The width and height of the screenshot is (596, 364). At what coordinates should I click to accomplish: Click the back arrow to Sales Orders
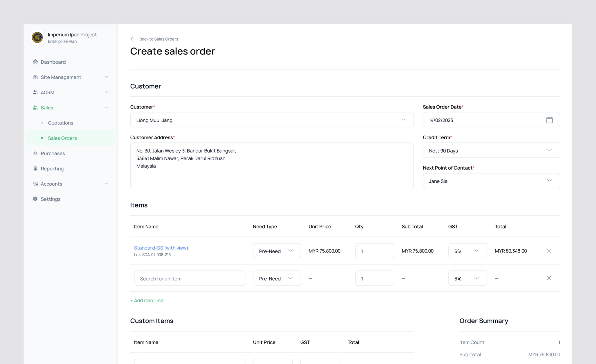click(x=133, y=39)
